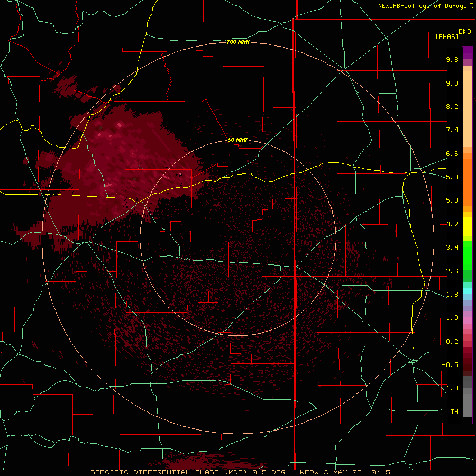This screenshot has width=476, height=476.
Task: Click the 5.8 legend value
Action: pyautogui.click(x=452, y=177)
